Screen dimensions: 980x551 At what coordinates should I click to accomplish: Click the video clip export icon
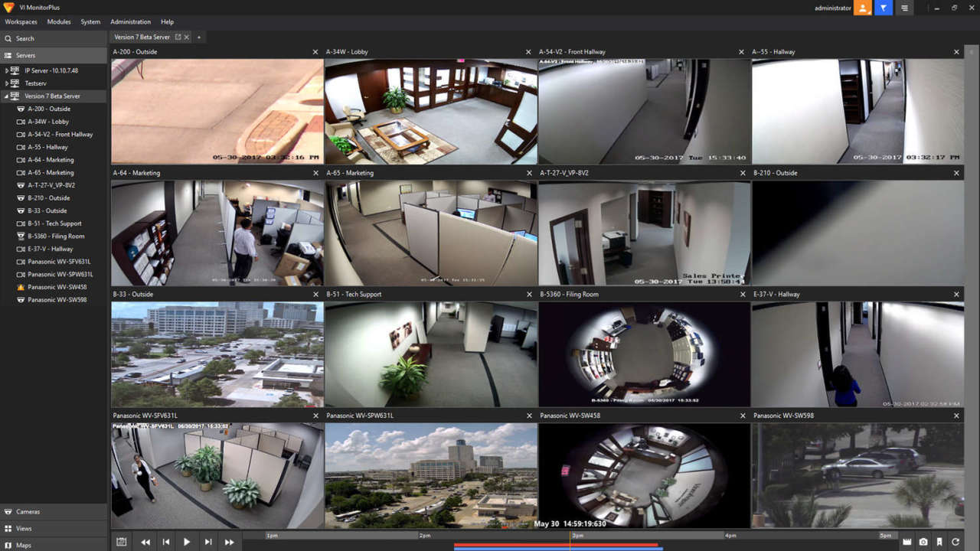(907, 542)
